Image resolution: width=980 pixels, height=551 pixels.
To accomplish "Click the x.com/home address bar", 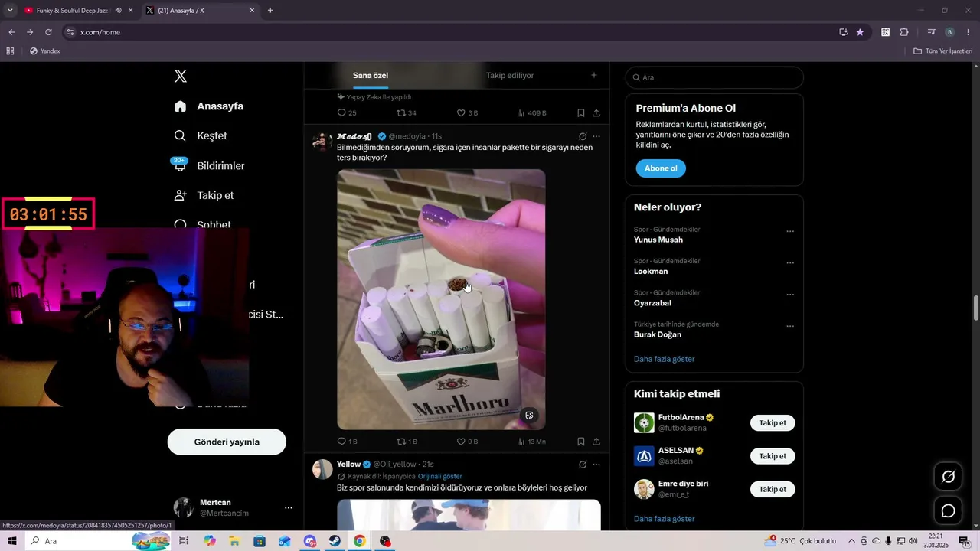I will coord(452,32).
